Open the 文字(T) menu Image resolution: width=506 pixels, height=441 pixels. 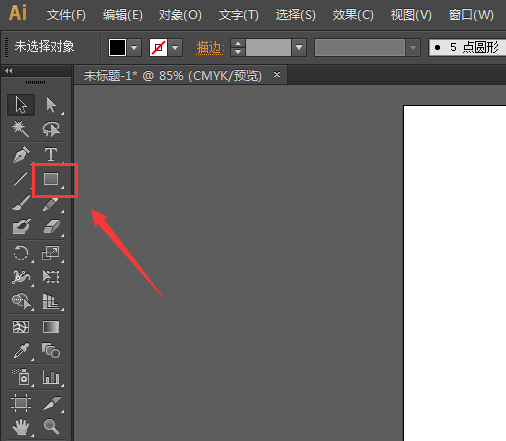tap(238, 15)
